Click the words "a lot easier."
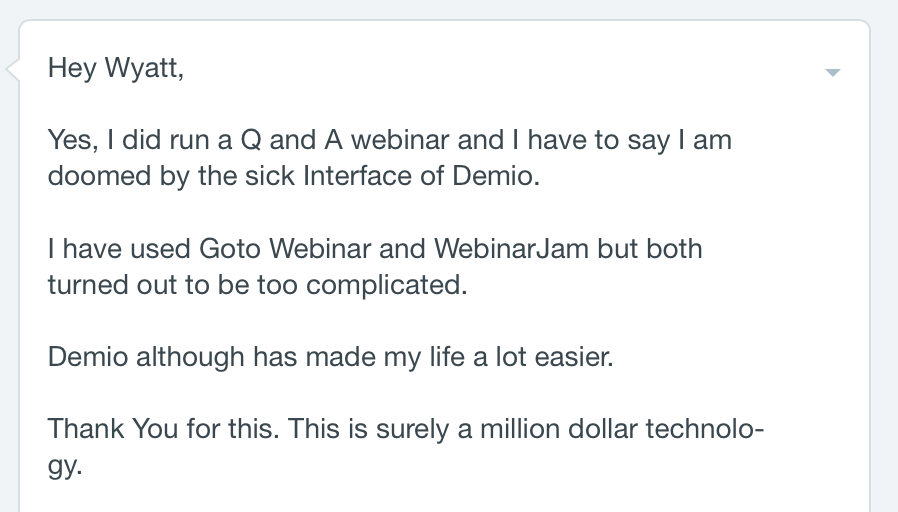This screenshot has height=512, width=898. coord(543,357)
